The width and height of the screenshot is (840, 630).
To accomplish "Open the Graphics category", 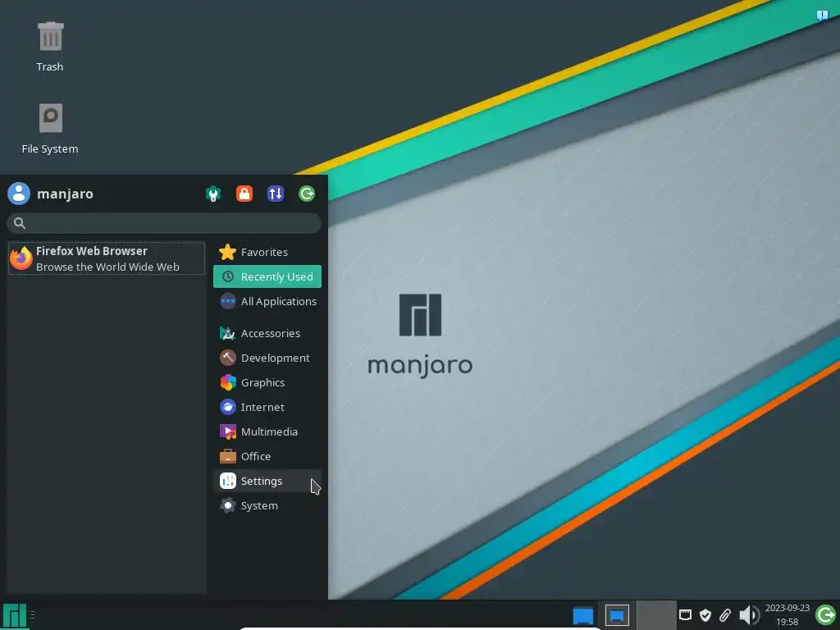I will (267, 382).
